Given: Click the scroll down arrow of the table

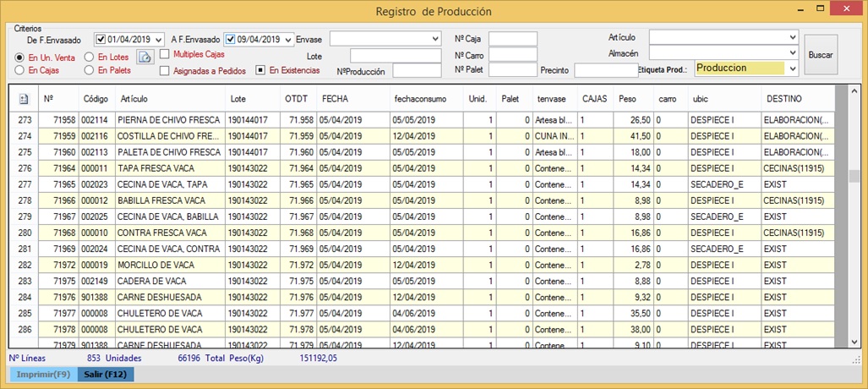Looking at the screenshot, I should pyautogui.click(x=854, y=341).
